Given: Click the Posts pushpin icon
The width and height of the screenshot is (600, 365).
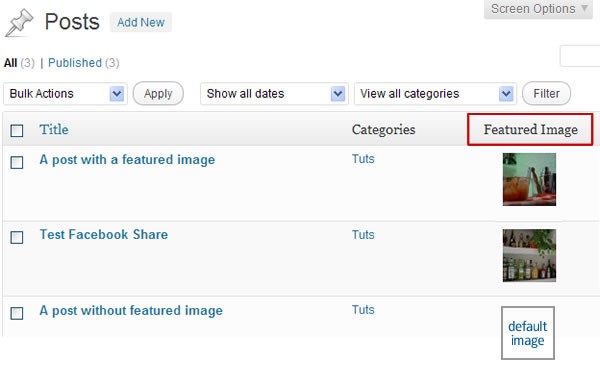Looking at the screenshot, I should [19, 23].
